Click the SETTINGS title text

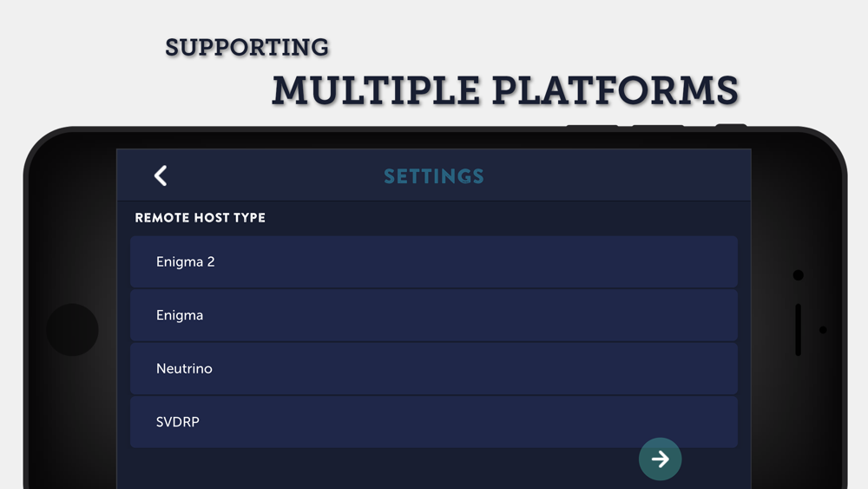[433, 176]
